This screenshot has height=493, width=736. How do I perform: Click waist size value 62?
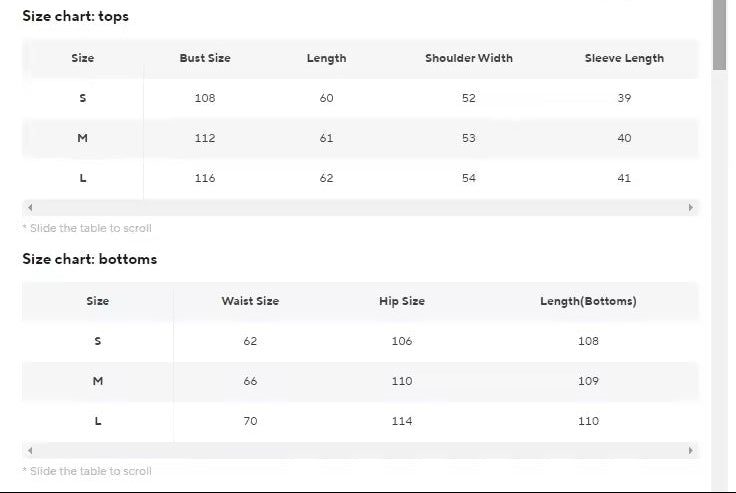pyautogui.click(x=250, y=341)
